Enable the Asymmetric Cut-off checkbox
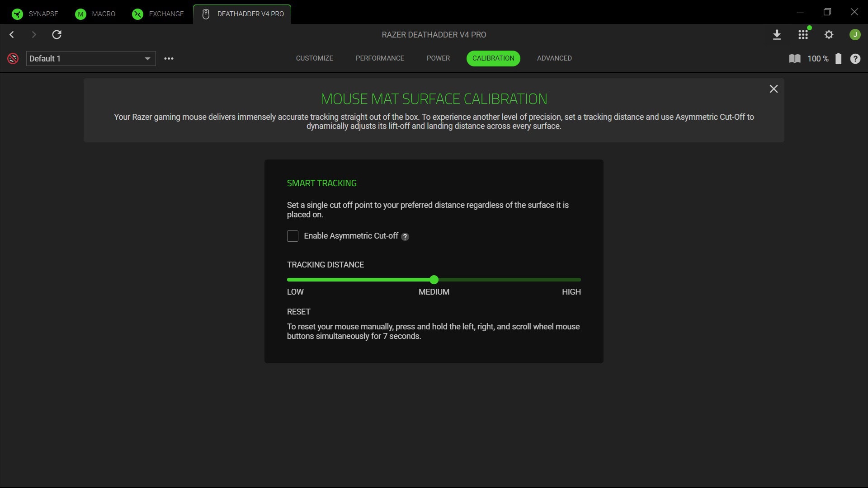 (x=292, y=236)
